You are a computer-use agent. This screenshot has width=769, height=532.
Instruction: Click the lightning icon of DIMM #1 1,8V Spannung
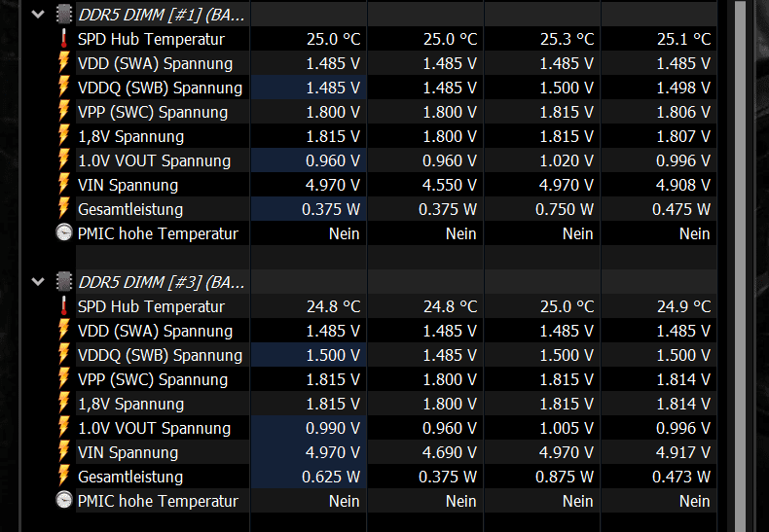(63, 136)
